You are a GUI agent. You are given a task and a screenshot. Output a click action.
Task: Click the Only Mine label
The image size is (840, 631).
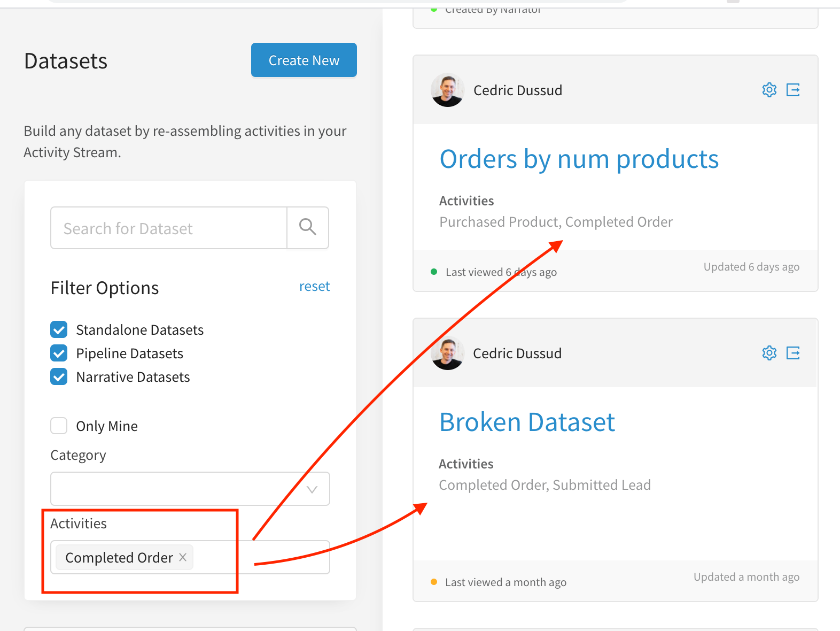pyautogui.click(x=107, y=426)
